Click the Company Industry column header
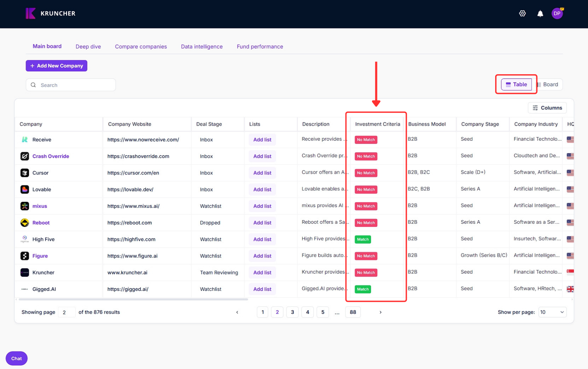Screen dimensions: 588x369 point(536,124)
